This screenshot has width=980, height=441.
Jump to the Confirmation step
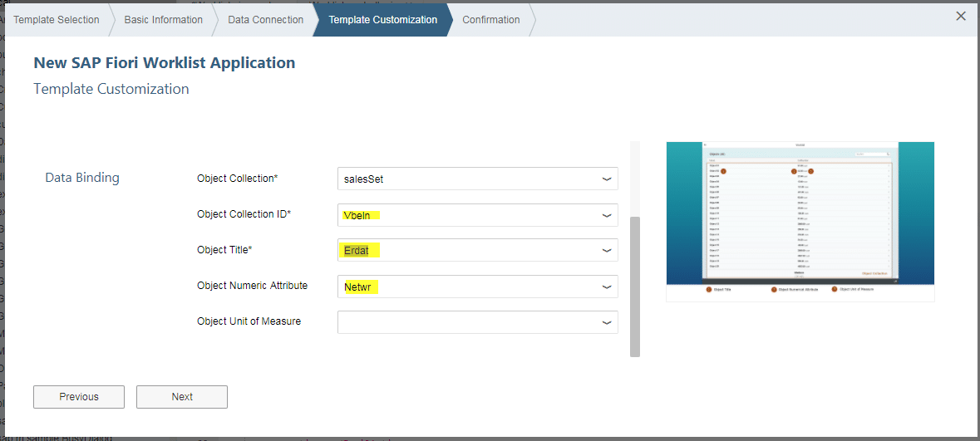tap(490, 20)
